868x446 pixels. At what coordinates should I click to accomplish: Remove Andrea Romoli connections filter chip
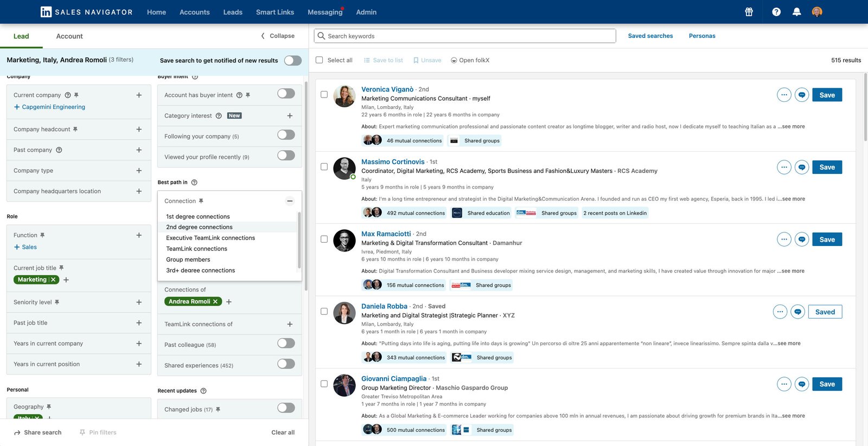[215, 301]
